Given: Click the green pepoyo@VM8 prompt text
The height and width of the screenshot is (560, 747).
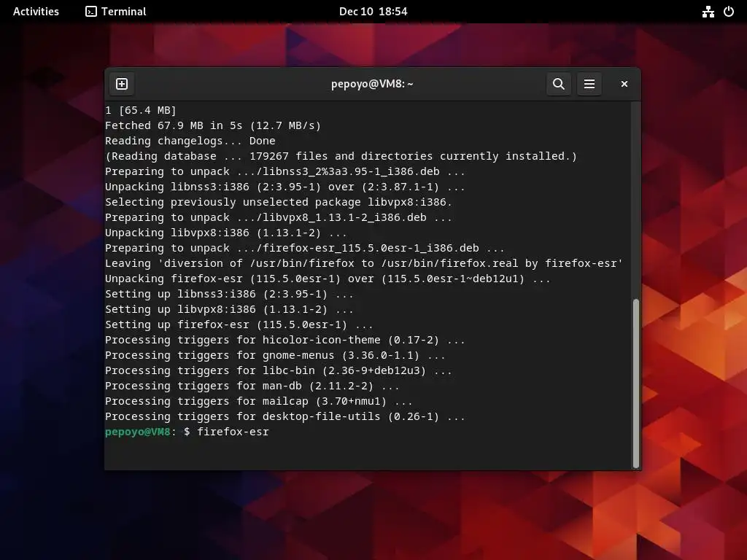Looking at the screenshot, I should (137, 432).
